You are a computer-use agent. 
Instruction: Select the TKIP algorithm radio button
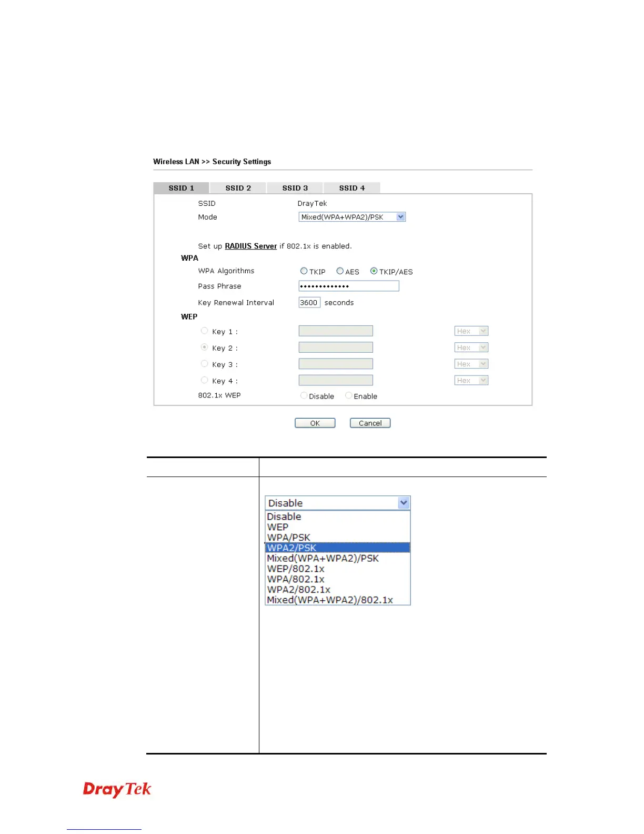(x=304, y=271)
